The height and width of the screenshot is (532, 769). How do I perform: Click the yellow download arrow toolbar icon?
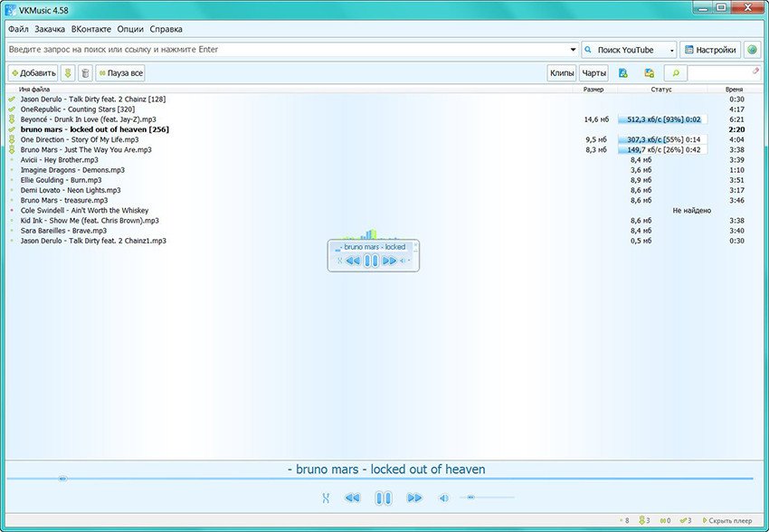click(x=68, y=73)
